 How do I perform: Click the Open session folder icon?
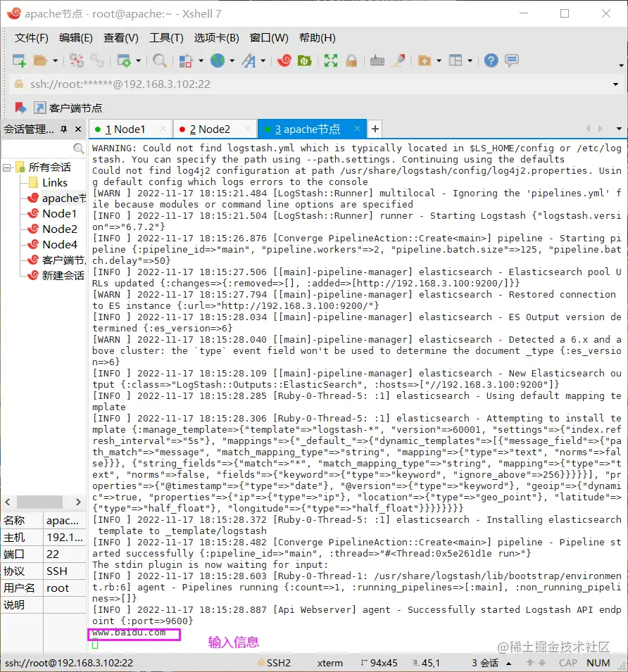point(40,61)
